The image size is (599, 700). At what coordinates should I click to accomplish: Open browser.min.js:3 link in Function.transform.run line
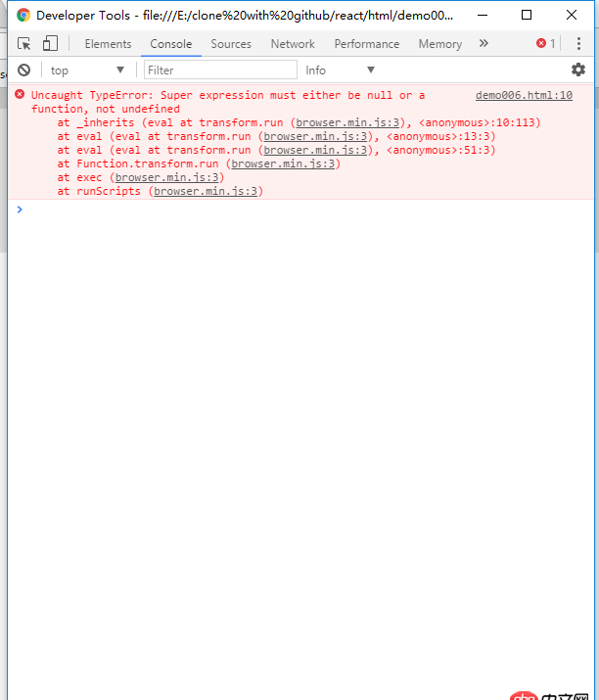tap(283, 163)
